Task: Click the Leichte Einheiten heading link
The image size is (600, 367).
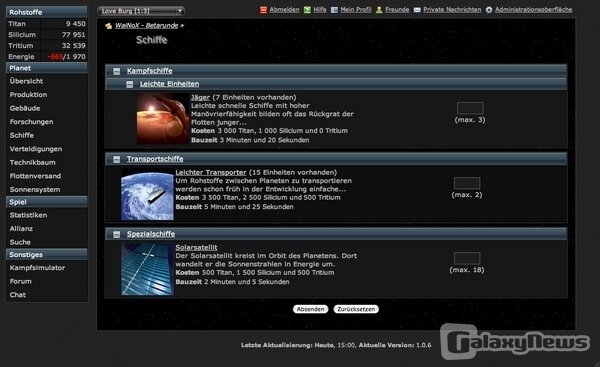Action: click(x=170, y=84)
